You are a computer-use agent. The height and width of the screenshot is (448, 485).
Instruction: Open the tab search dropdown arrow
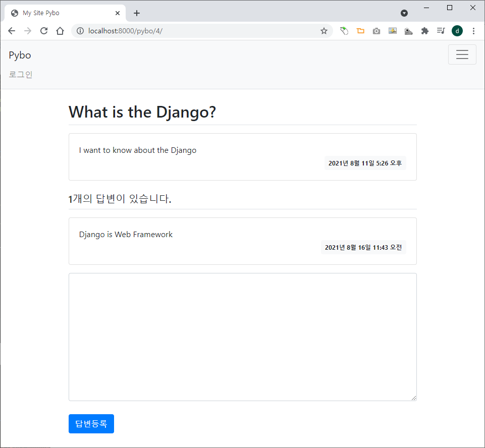tap(404, 13)
